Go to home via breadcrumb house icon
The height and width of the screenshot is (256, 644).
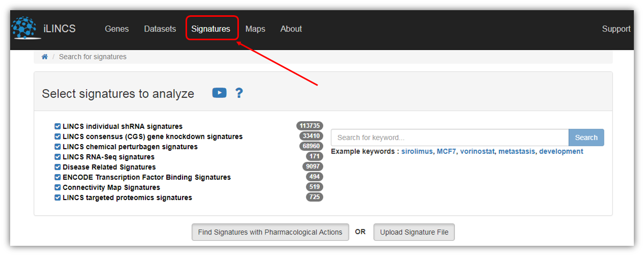[45, 56]
